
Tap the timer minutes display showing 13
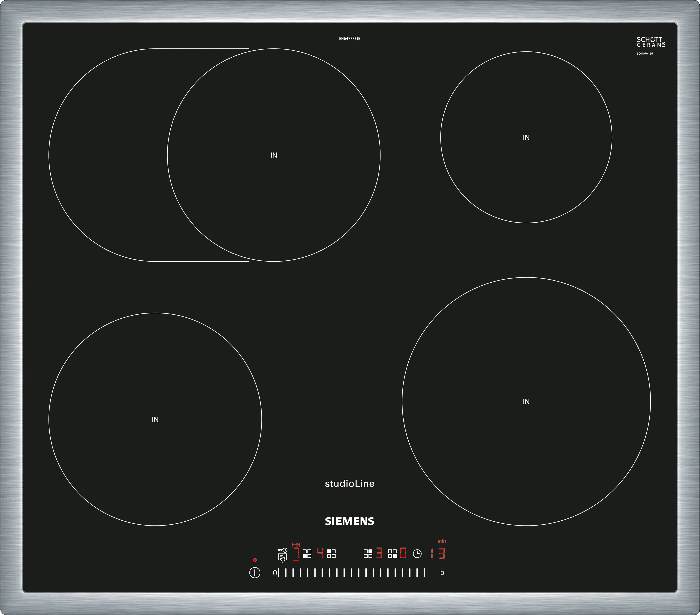(x=438, y=554)
